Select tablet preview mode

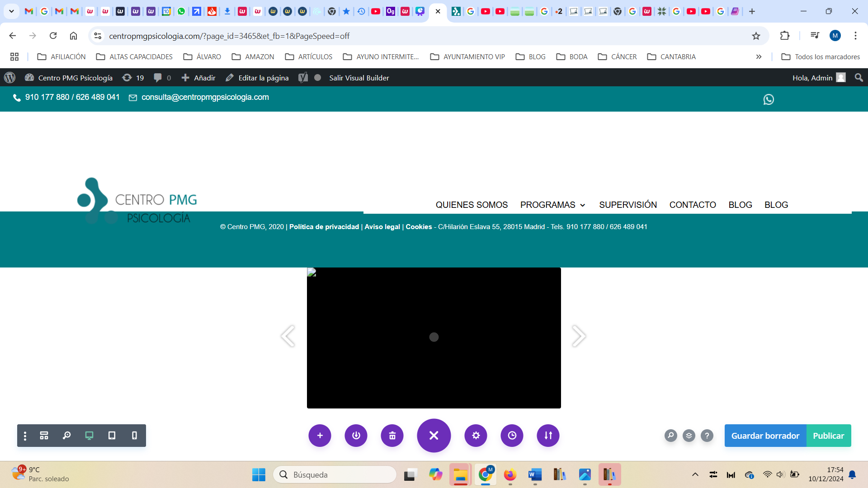tap(112, 436)
